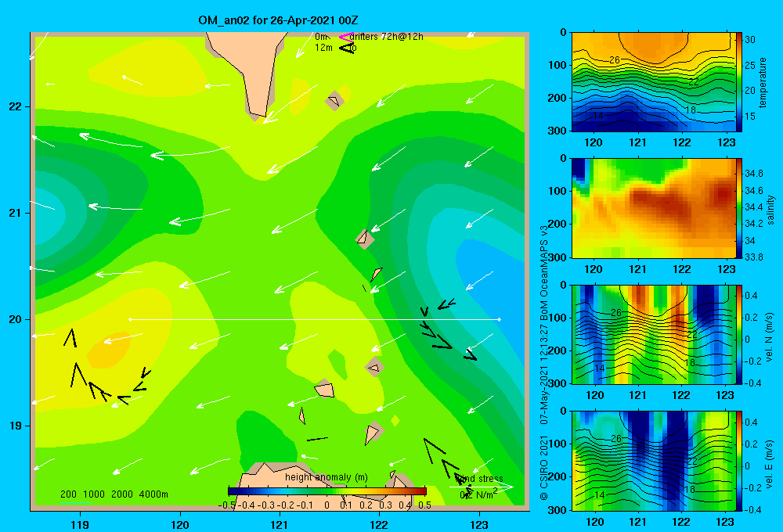Viewport: 783px width, 532px height.
Task: Click the '26' isotherm label in temperature panel
Action: point(614,60)
